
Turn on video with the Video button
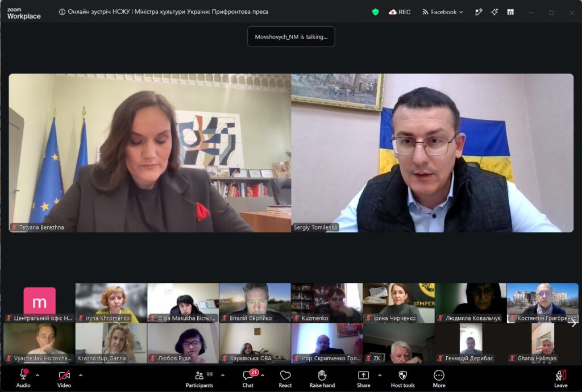click(x=64, y=378)
